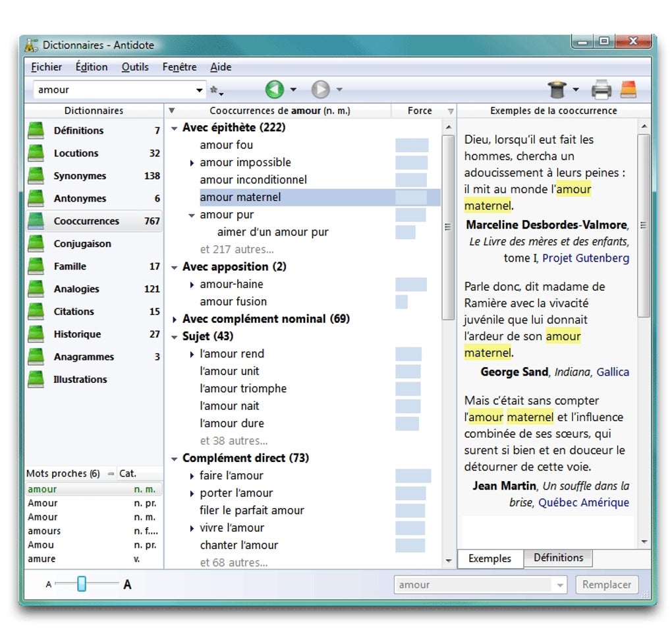
Task: Click the large A size label
Action: pyautogui.click(x=127, y=584)
